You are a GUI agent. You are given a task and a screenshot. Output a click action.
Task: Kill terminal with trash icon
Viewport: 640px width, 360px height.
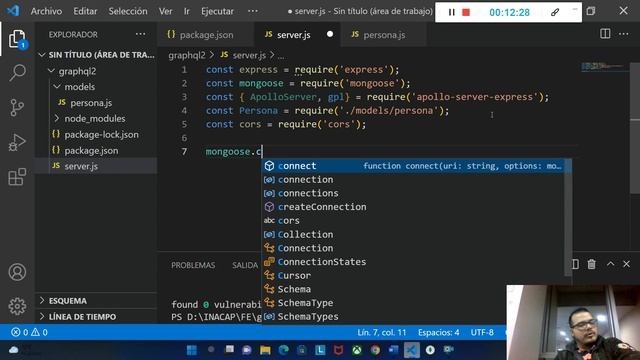(591, 264)
